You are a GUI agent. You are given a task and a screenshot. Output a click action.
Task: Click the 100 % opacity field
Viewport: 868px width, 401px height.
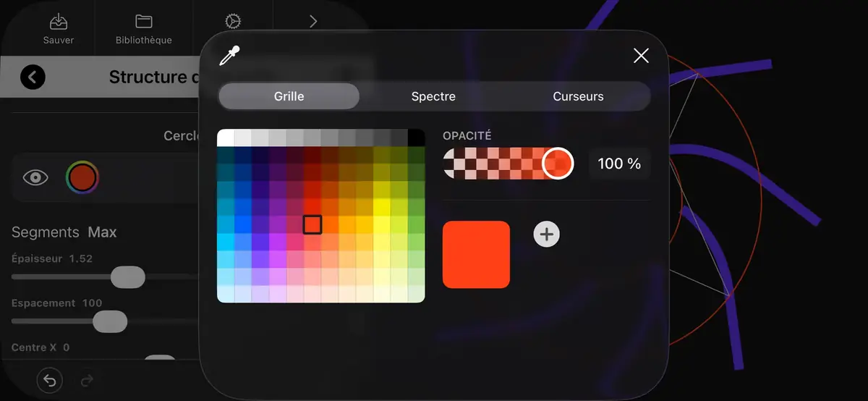(619, 164)
